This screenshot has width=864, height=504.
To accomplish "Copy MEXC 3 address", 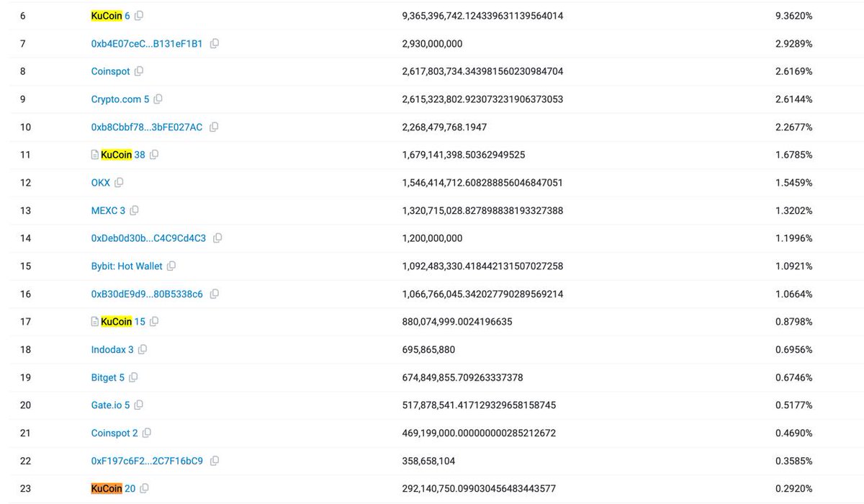I will coord(134,211).
